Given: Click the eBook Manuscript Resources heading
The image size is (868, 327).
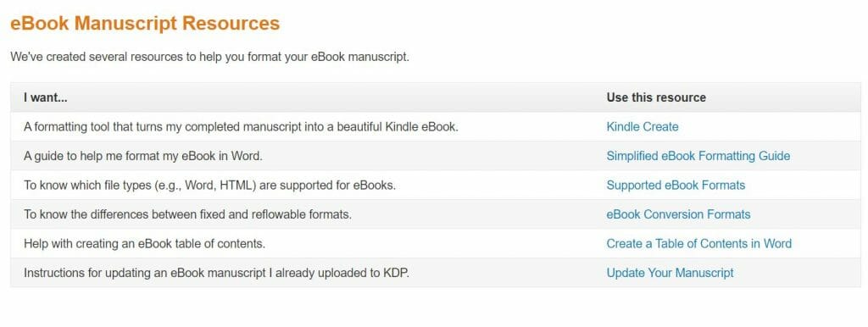Looking at the screenshot, I should point(145,23).
